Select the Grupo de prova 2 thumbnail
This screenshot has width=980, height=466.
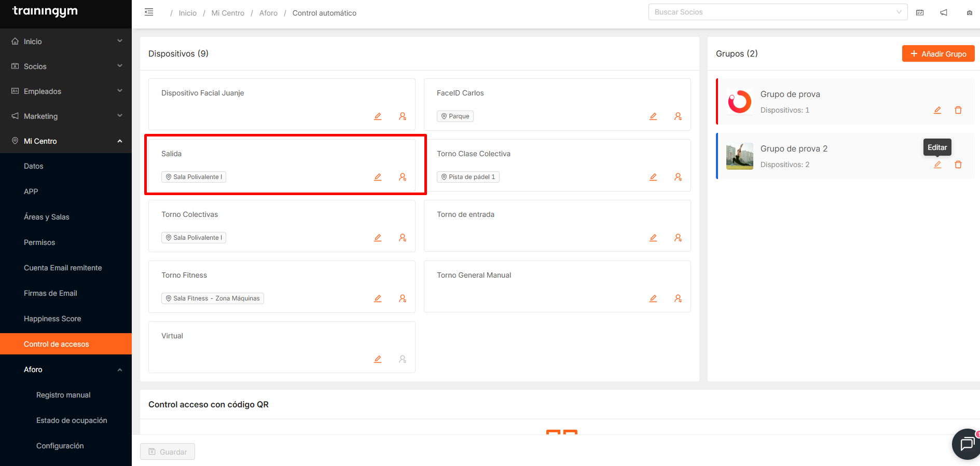tap(739, 156)
